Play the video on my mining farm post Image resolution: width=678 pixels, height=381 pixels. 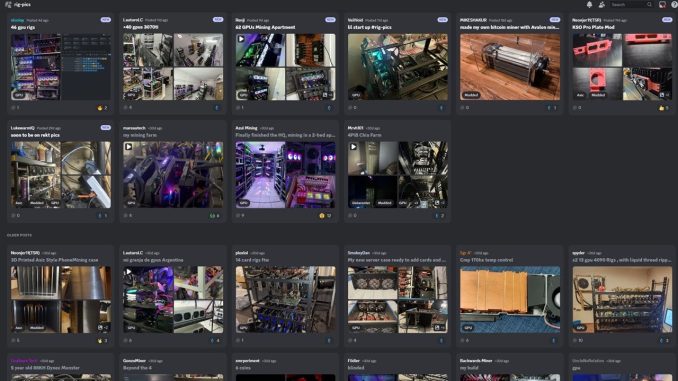click(x=128, y=147)
